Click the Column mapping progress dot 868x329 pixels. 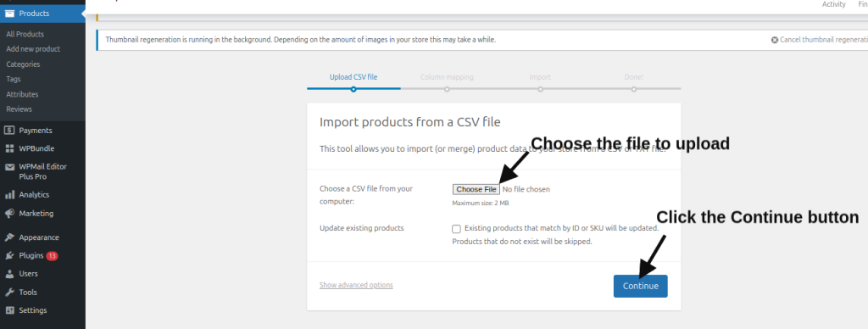447,89
